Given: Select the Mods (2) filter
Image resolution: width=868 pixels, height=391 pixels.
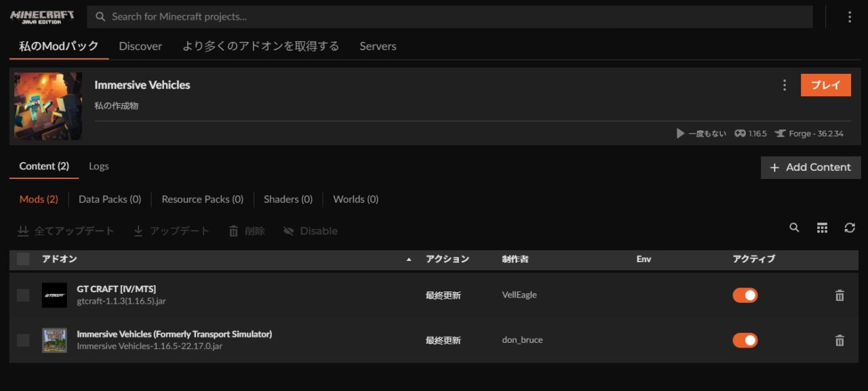Looking at the screenshot, I should (x=39, y=199).
